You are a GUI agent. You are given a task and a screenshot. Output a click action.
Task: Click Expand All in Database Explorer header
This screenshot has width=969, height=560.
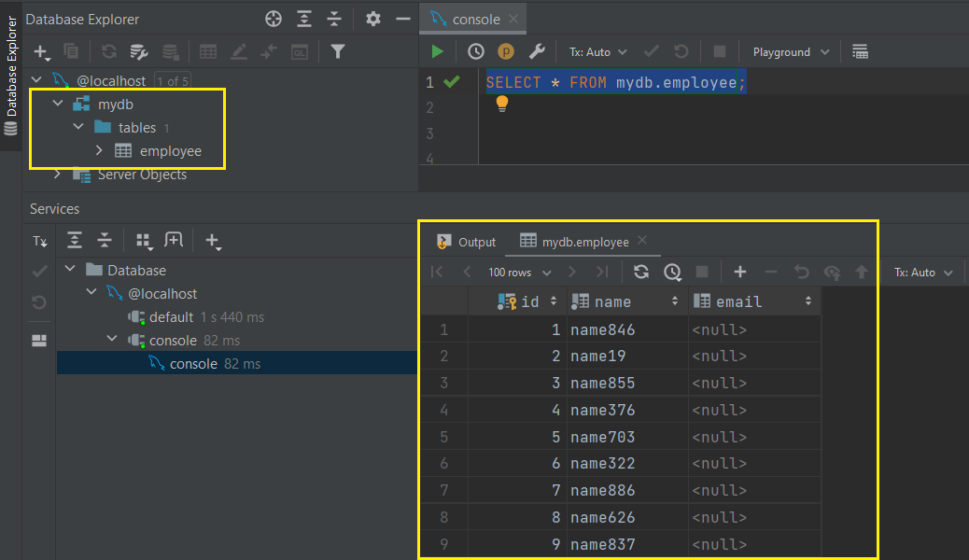pos(304,20)
